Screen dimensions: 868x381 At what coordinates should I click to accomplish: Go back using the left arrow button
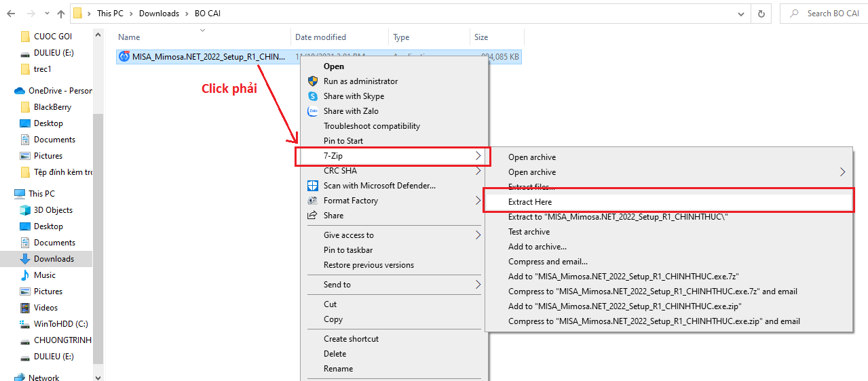click(x=10, y=14)
